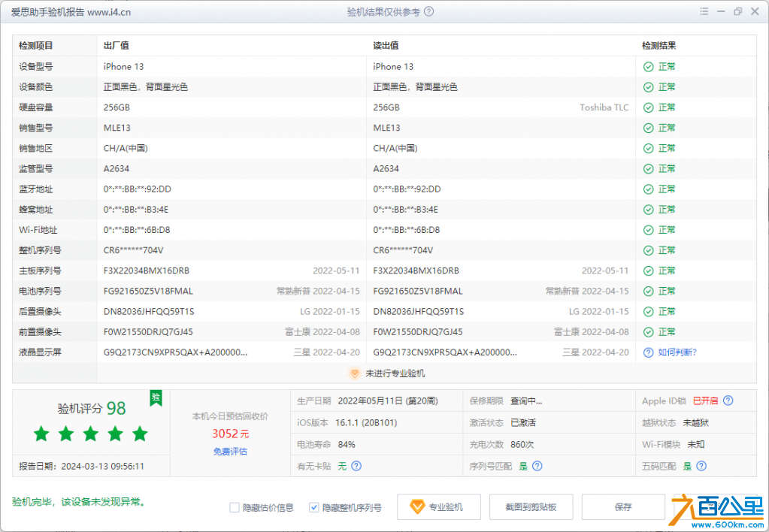Click the green check icon in Wi-Fi地址 row
Screen dimensions: 769x532
(x=649, y=230)
